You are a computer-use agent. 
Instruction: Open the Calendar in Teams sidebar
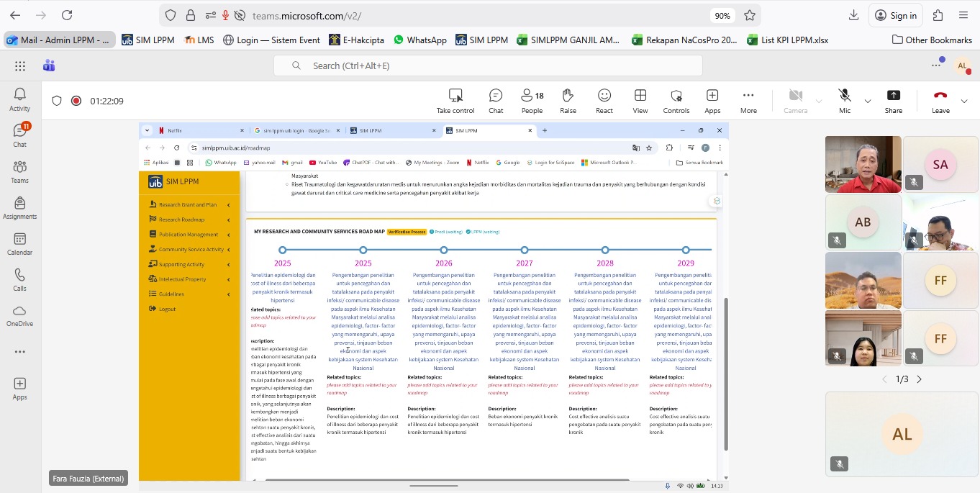coord(19,245)
